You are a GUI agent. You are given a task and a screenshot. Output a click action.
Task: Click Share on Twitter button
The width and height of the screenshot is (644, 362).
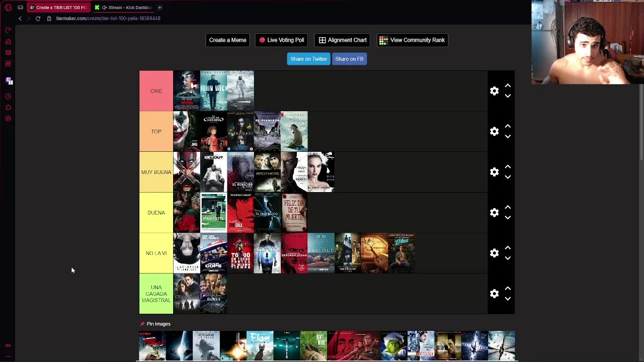(308, 59)
